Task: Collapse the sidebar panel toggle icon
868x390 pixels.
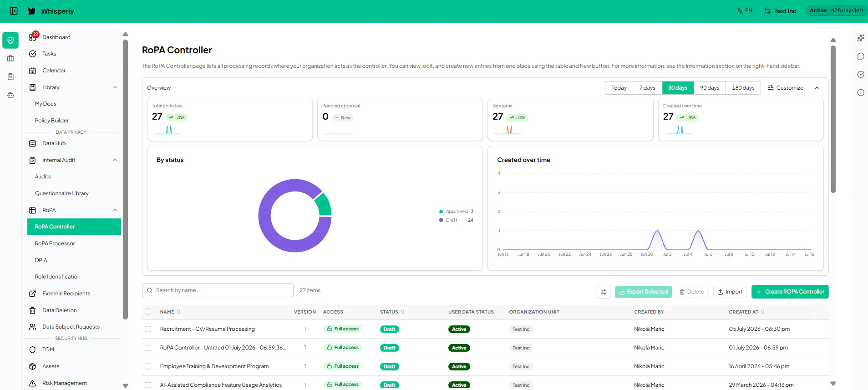Action: [14, 11]
